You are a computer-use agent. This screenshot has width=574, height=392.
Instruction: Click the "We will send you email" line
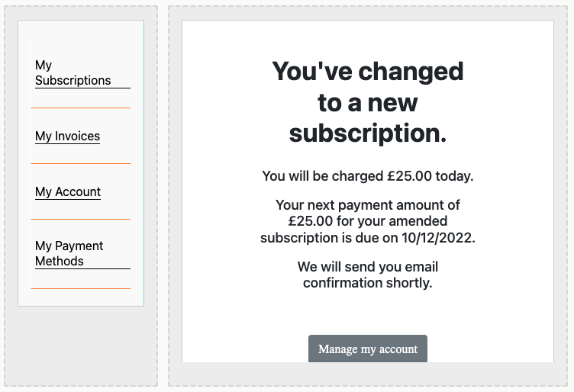pos(367,267)
